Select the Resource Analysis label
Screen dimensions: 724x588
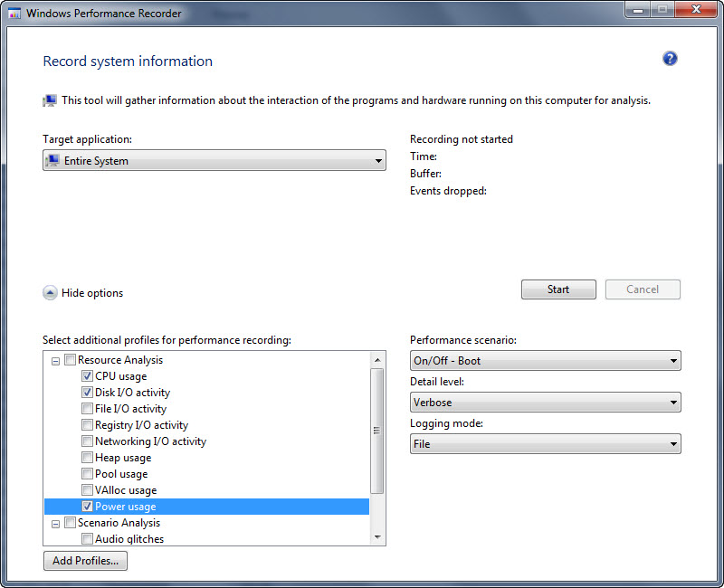pos(120,359)
